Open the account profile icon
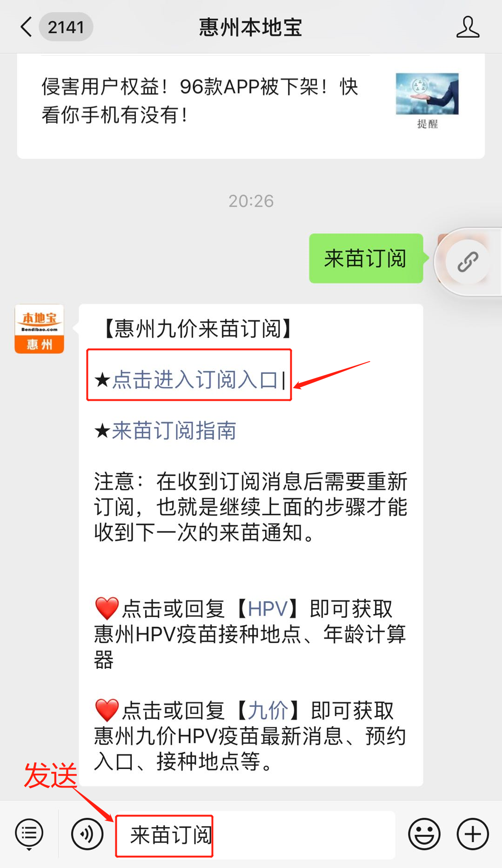This screenshot has height=868, width=502. pyautogui.click(x=468, y=27)
